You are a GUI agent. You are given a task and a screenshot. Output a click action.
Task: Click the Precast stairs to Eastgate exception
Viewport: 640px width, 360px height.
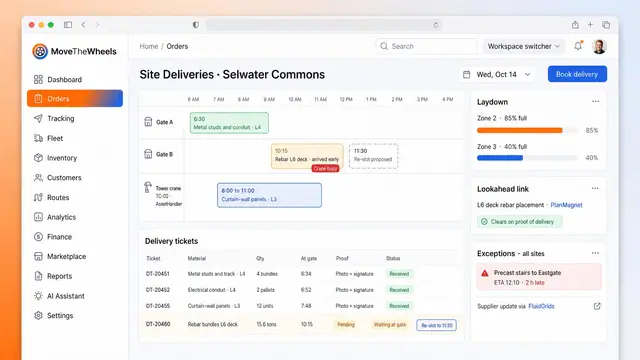(x=539, y=277)
